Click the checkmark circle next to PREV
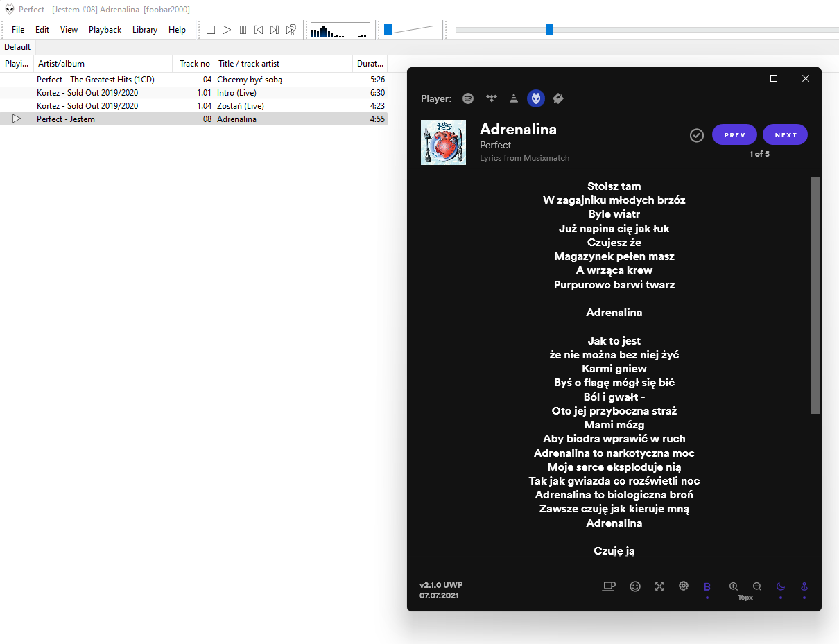 (697, 135)
